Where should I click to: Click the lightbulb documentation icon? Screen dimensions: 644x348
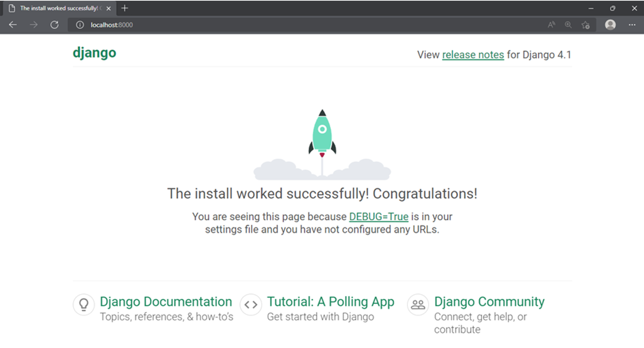(x=84, y=304)
